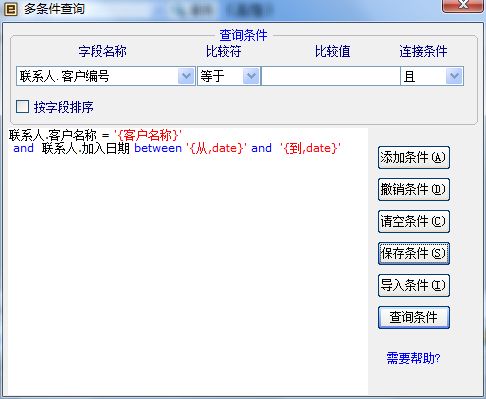Click the 联系人.客户编号 field name combo box
This screenshot has height=399, width=486.
[105, 76]
